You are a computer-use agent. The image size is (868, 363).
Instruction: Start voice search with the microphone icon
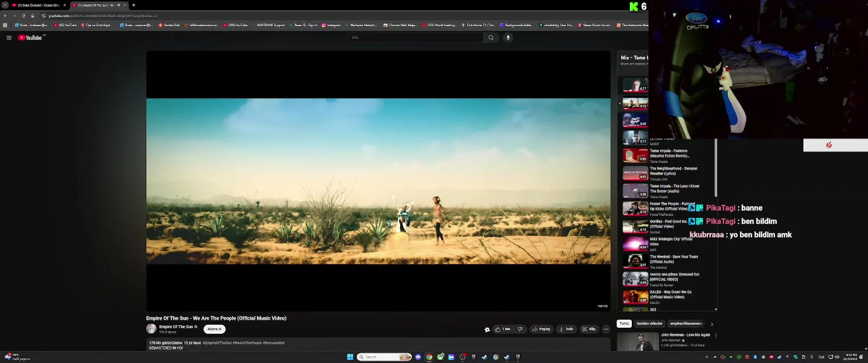pos(508,37)
